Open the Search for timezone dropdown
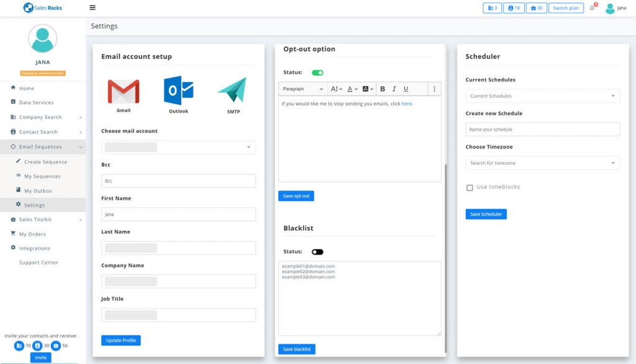636x364 pixels. 542,163
